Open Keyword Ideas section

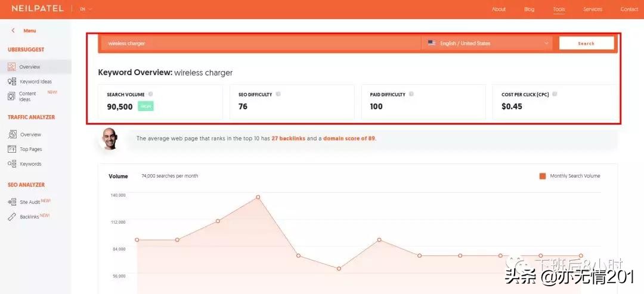pos(36,82)
